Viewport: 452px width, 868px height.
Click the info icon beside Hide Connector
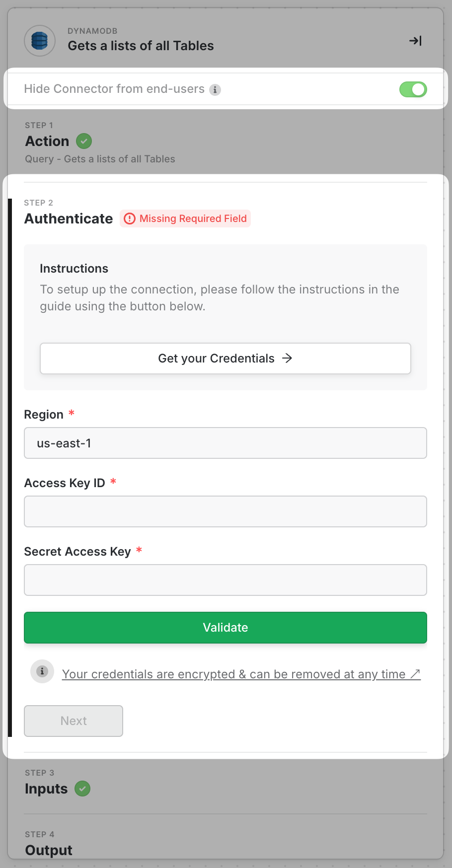(215, 89)
